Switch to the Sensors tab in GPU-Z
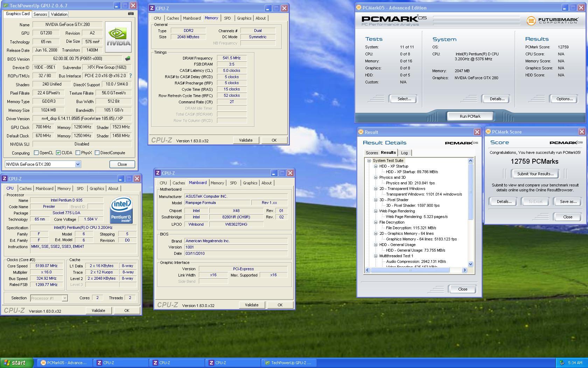Viewport: 588px width, 368px height. pyautogui.click(x=40, y=14)
